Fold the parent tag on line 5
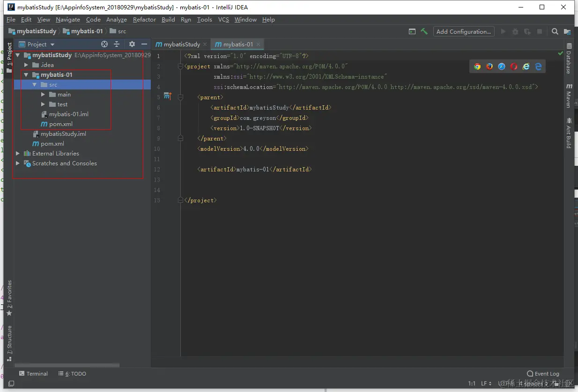The width and height of the screenshot is (578, 392). pyautogui.click(x=180, y=97)
